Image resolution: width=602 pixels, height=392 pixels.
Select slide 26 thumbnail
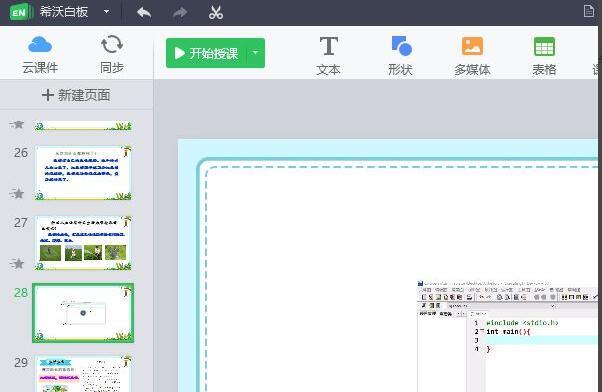[x=83, y=172]
